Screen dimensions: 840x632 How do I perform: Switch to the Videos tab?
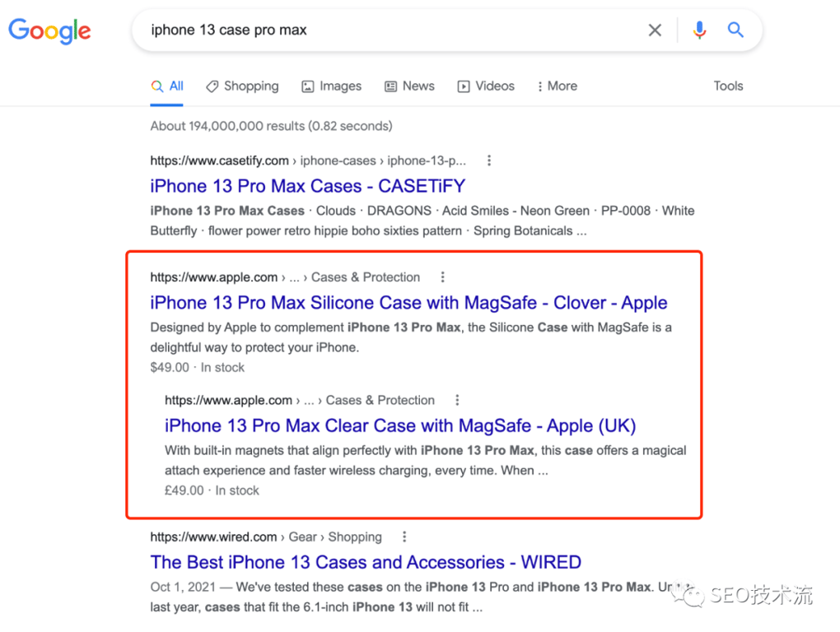click(x=486, y=86)
